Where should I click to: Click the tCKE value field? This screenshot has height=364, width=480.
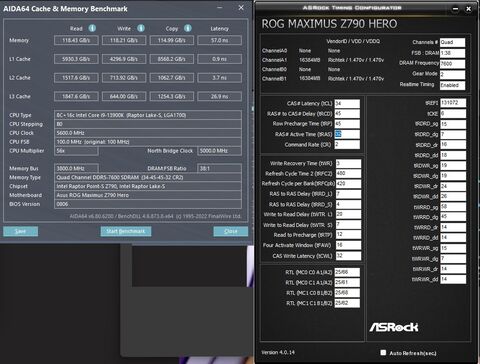coord(453,114)
